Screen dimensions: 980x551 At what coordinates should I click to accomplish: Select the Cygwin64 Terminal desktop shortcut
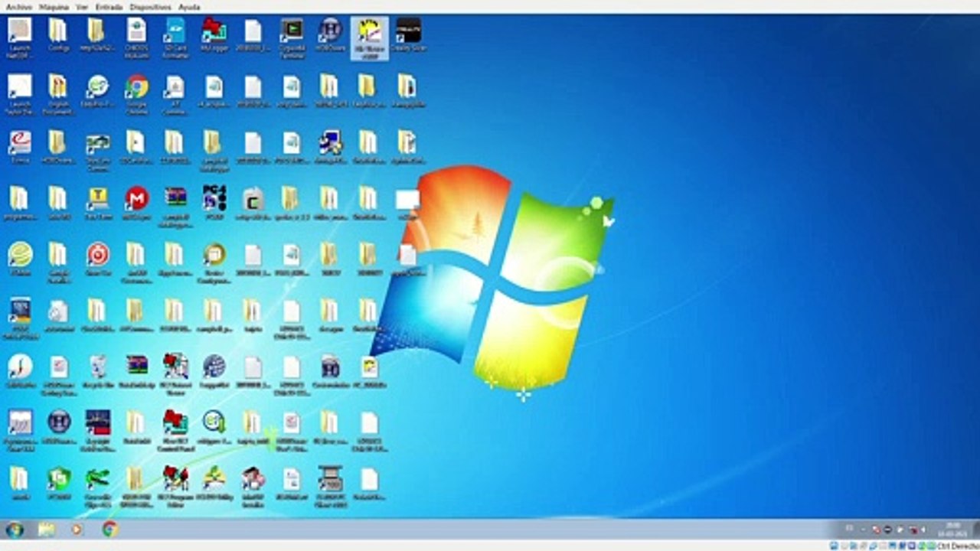point(292,38)
